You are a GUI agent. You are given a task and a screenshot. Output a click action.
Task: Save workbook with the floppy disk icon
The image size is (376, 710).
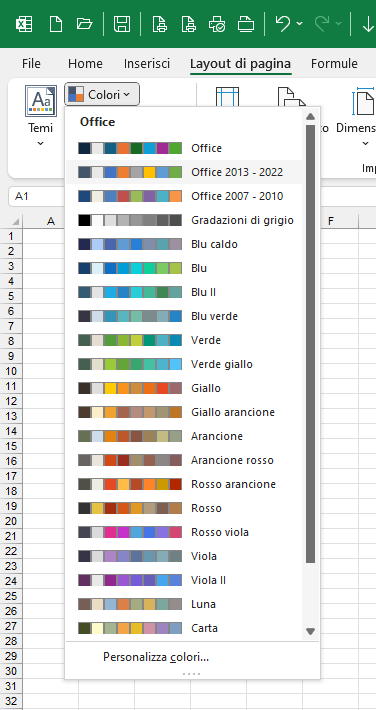tap(122, 24)
